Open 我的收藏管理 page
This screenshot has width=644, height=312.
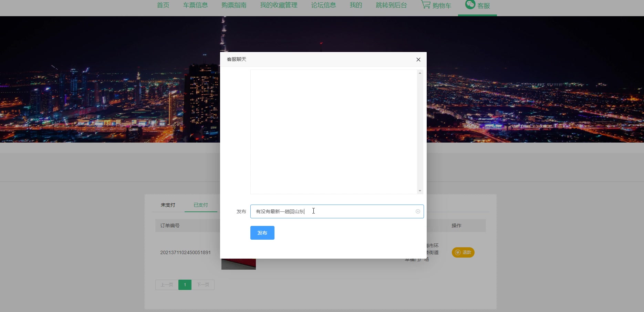[279, 5]
